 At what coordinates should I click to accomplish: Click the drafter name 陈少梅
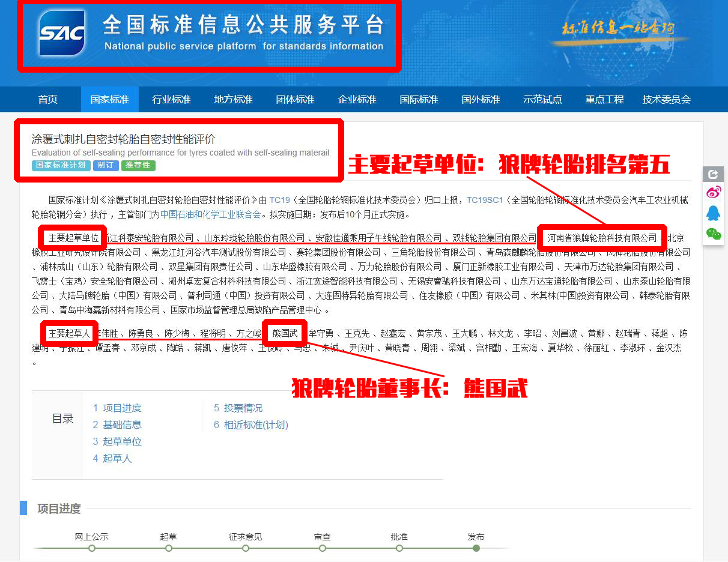click(x=177, y=333)
